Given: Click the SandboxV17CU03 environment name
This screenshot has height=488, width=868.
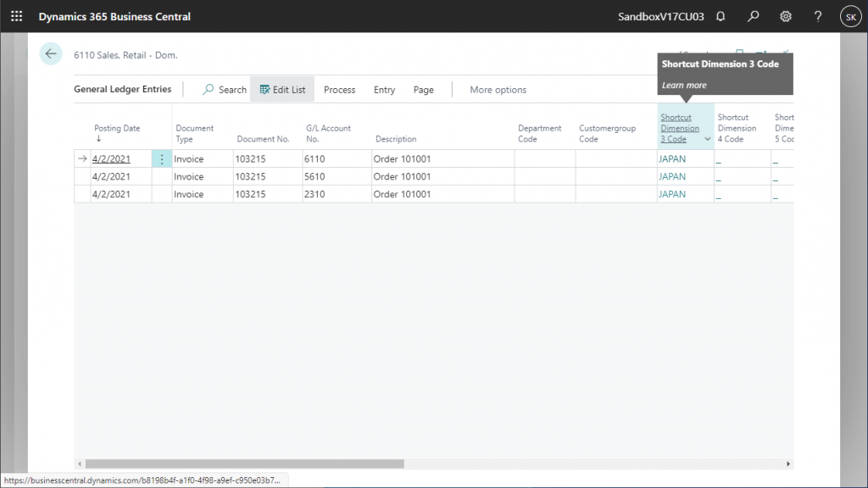Looking at the screenshot, I should (661, 17).
